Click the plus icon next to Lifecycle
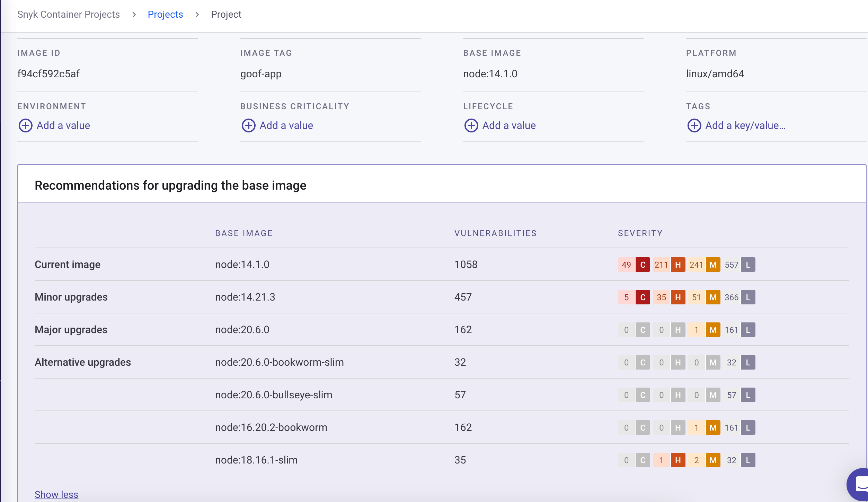The image size is (868, 502). (471, 125)
